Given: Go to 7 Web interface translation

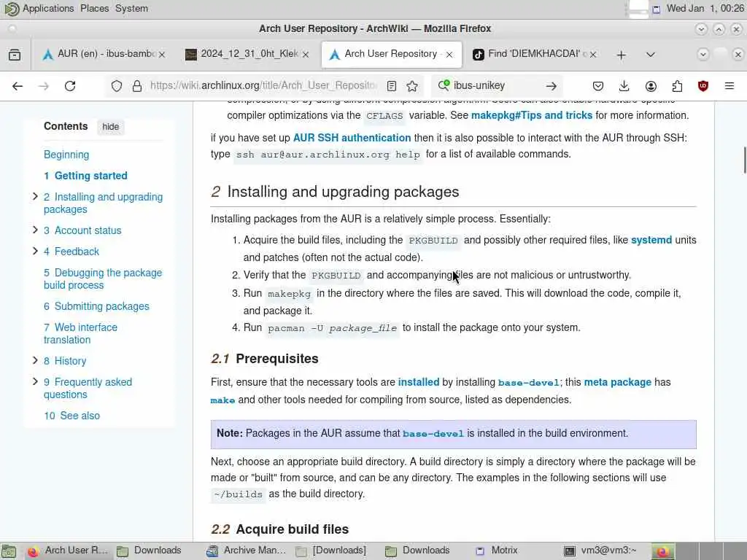Looking at the screenshot, I should coord(80,333).
